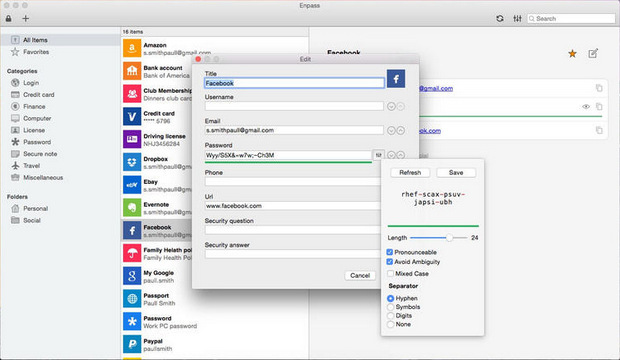Enable the Mixed Case checkbox
This screenshot has width=620, height=360.
point(391,273)
